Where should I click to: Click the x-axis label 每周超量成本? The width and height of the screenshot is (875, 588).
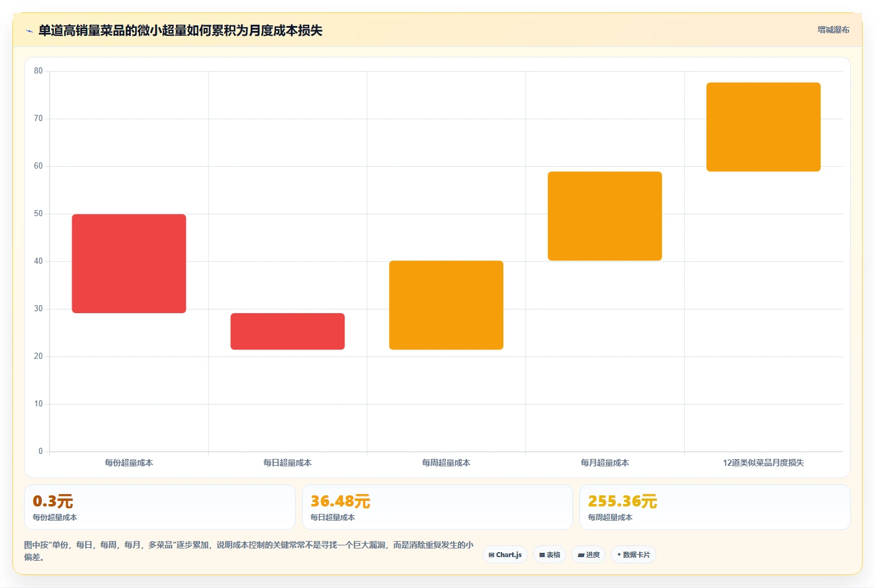coord(446,463)
